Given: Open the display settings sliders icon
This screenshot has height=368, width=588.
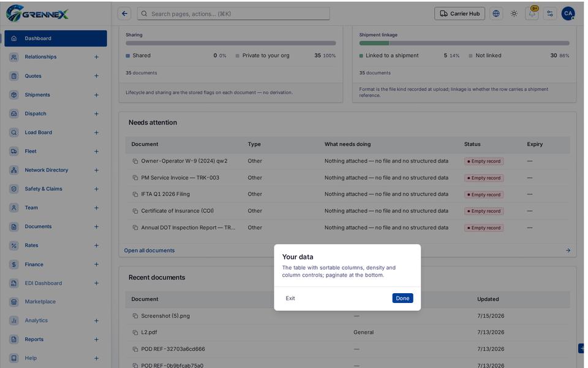Looking at the screenshot, I should point(550,13).
